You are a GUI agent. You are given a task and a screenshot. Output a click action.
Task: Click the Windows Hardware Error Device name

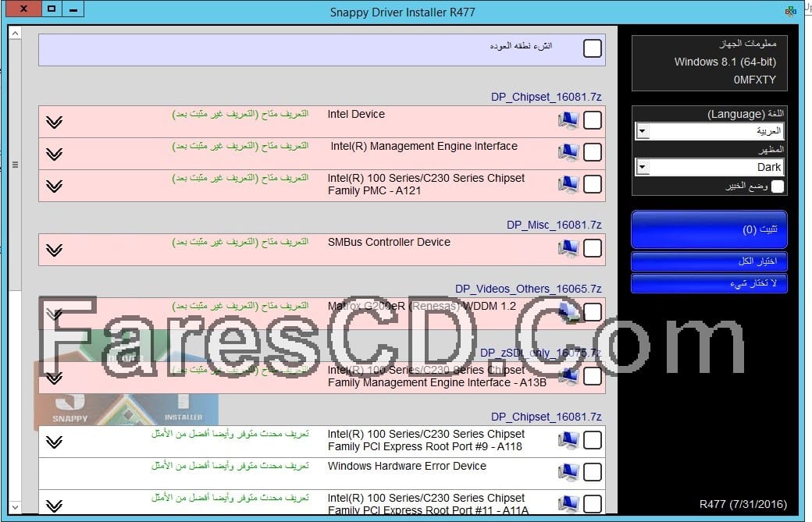[x=407, y=466]
